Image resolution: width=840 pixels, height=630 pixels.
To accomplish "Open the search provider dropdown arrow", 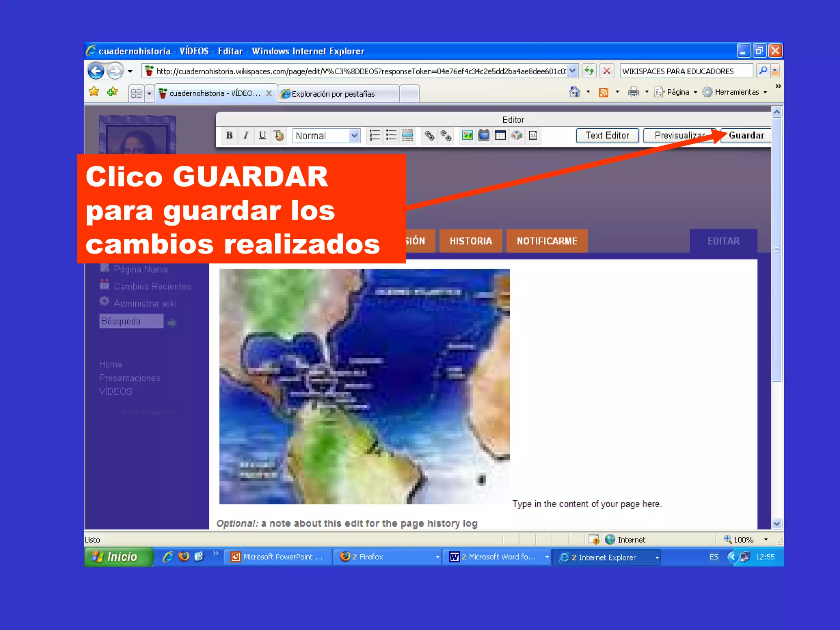I will pos(775,71).
